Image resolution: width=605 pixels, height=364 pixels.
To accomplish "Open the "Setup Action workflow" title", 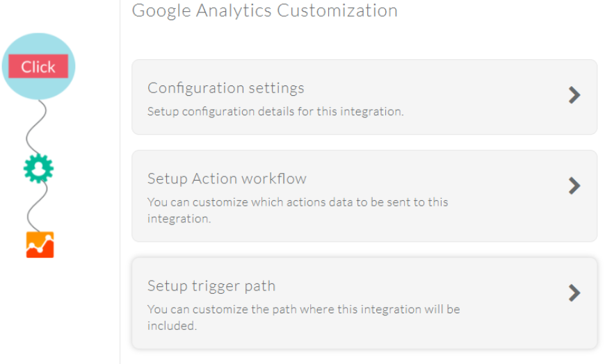I will (x=227, y=179).
